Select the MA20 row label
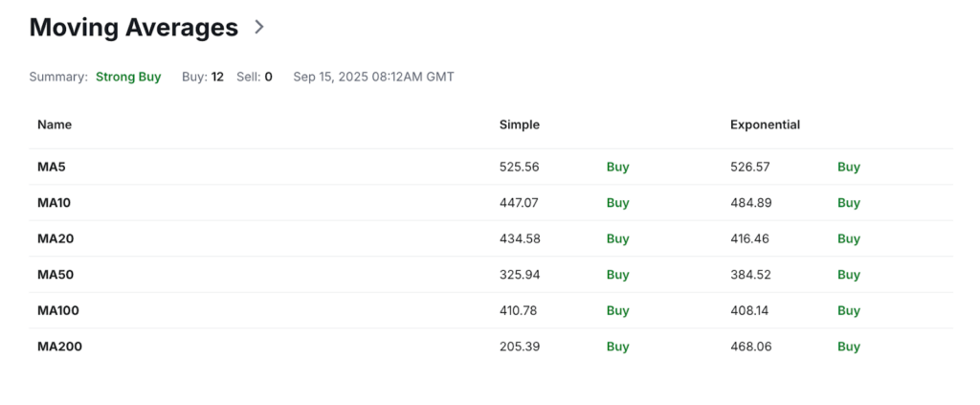980x405 pixels. coord(55,238)
